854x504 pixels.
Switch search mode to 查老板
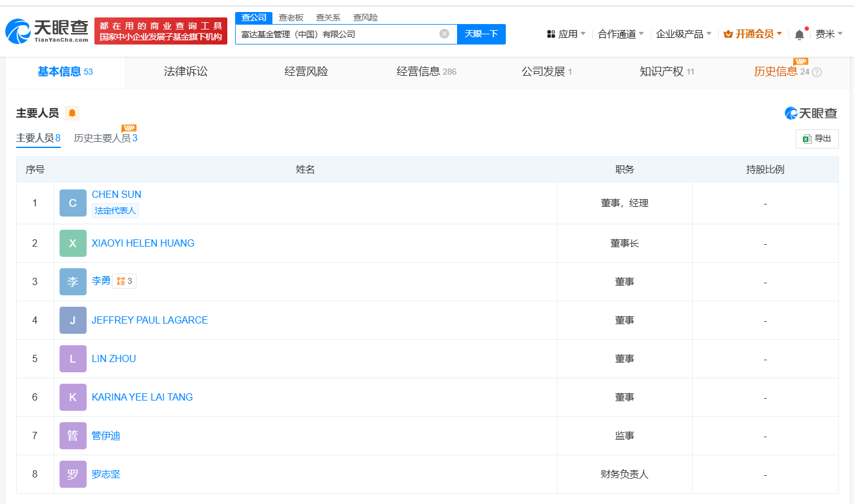click(291, 17)
